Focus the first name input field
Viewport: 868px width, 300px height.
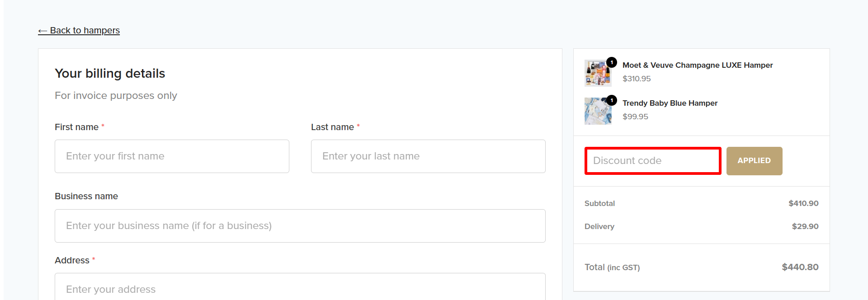tap(172, 156)
